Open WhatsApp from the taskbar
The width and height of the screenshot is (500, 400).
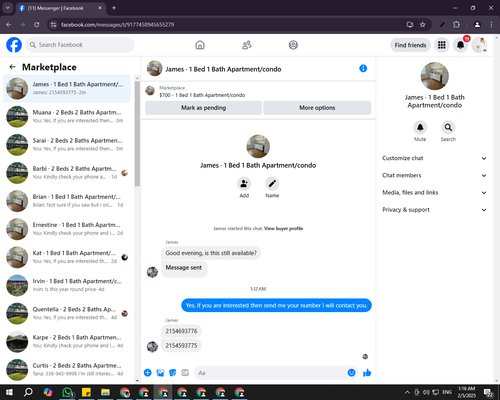(x=68, y=392)
